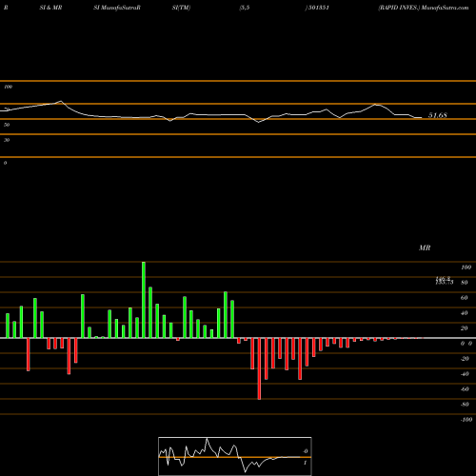Screen dimensions: 476x476
Task: Click the "SI(TM)" header text
Action: (181, 8)
